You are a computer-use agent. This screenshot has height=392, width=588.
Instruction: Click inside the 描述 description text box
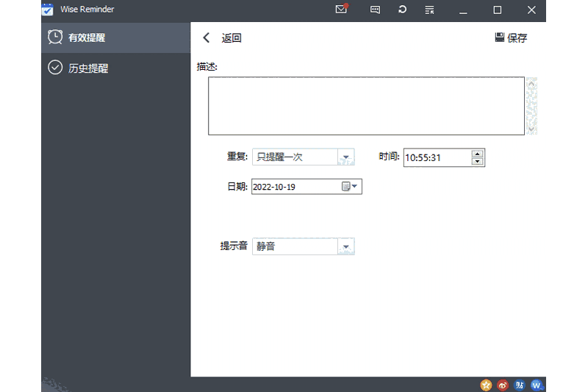click(366, 106)
